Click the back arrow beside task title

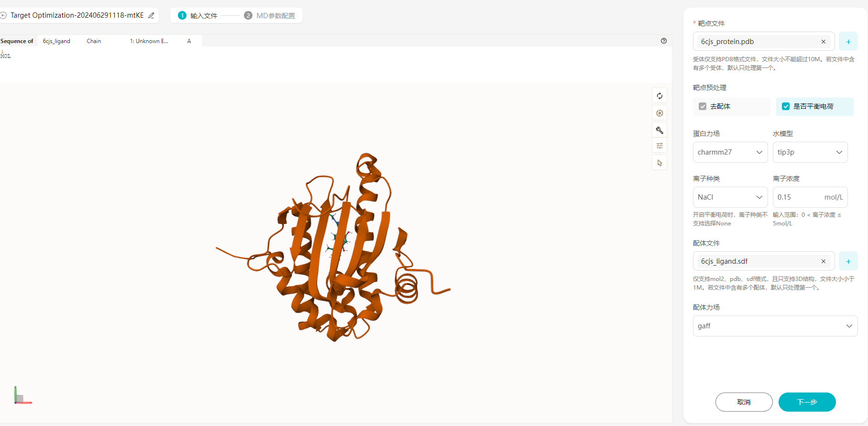point(3,15)
